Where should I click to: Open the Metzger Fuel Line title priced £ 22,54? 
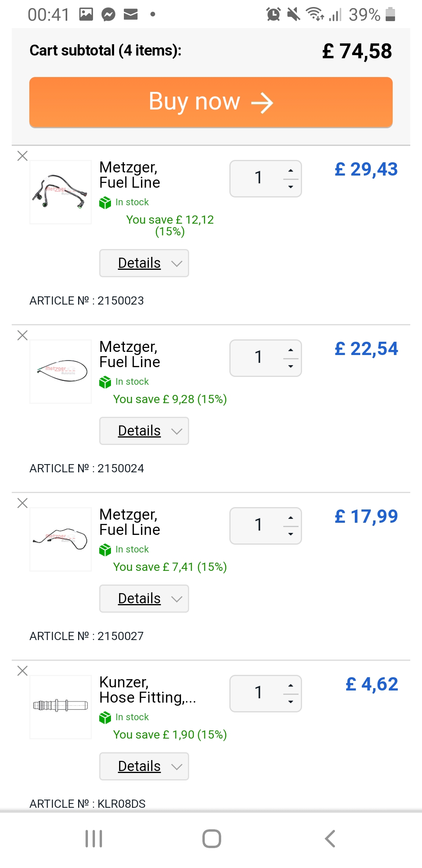[x=130, y=354]
